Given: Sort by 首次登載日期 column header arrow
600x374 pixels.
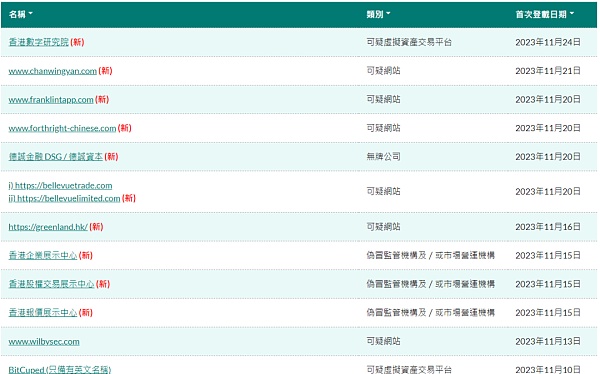Looking at the screenshot, I should tap(572, 14).
